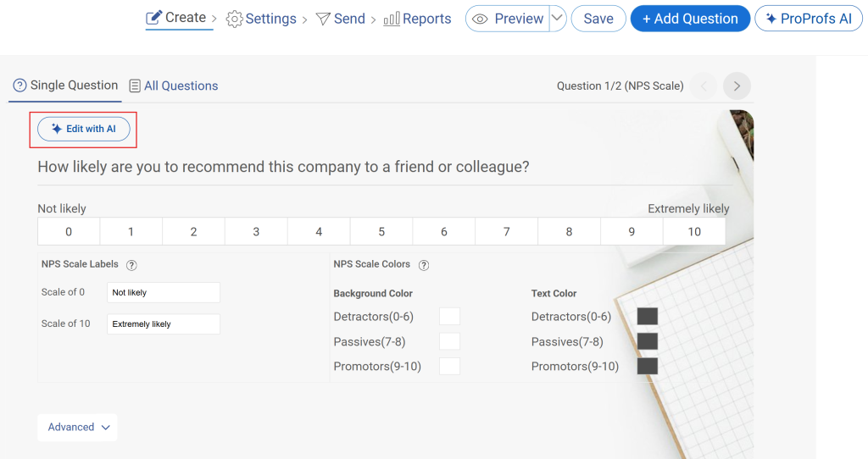Viewport: 868px width, 459px height.
Task: Select rating 6 on NPS scale
Action: pos(444,232)
